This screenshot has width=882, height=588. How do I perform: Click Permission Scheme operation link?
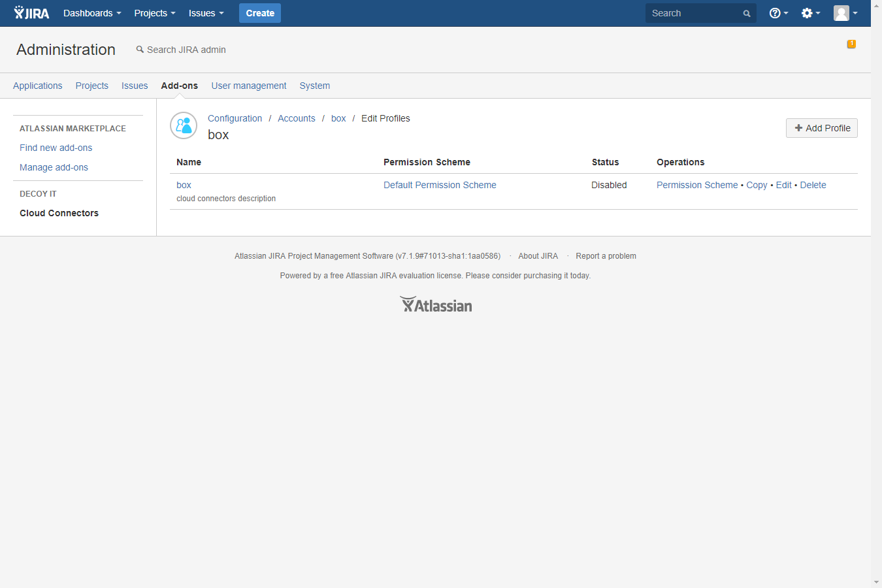[x=697, y=185]
